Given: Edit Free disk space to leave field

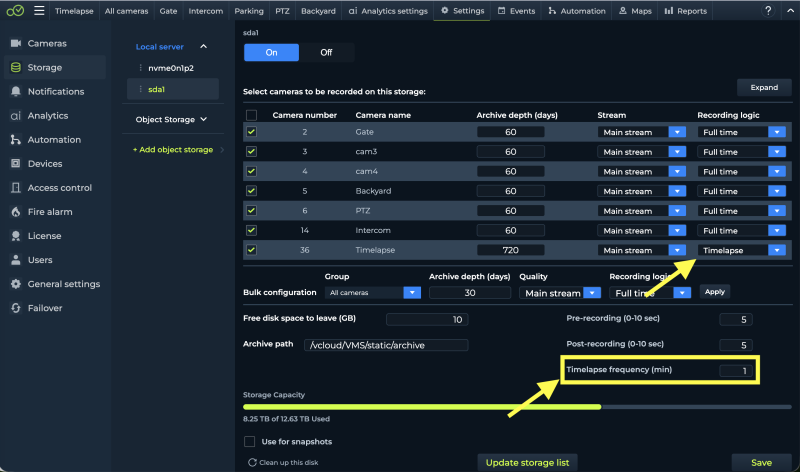Looking at the screenshot, I should click(427, 319).
